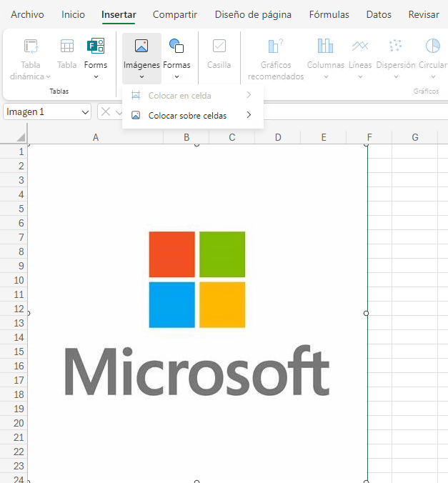Viewport: 448px width, 483px height.
Task: Click the image's right-middle resize handle
Action: click(366, 313)
